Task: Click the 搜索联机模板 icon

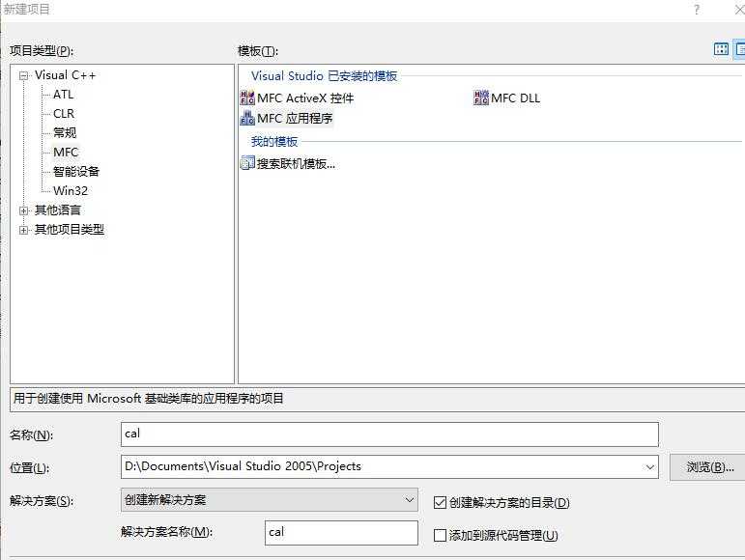Action: tap(247, 163)
